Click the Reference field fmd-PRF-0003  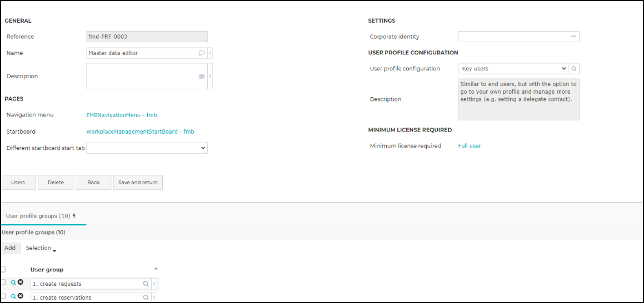pyautogui.click(x=147, y=37)
